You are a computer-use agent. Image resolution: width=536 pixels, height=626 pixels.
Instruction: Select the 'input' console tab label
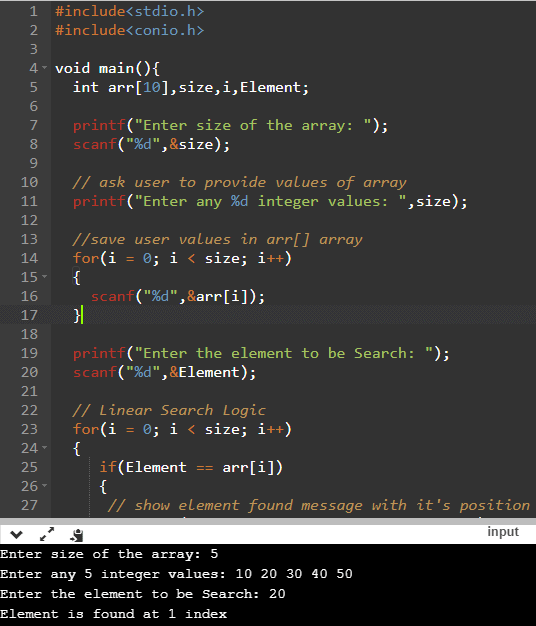502,532
